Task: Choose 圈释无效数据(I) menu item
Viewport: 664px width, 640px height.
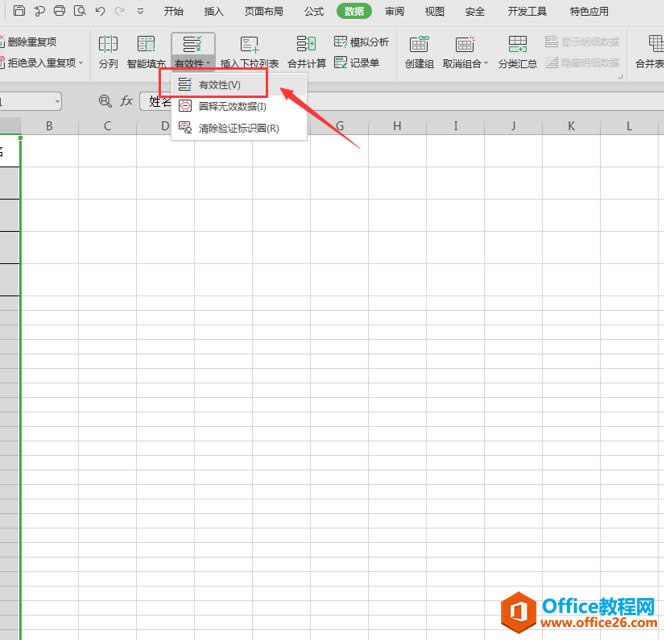Action: 239,106
